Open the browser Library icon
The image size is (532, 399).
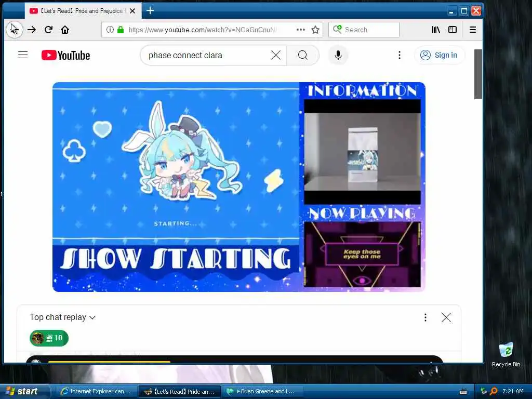click(436, 30)
